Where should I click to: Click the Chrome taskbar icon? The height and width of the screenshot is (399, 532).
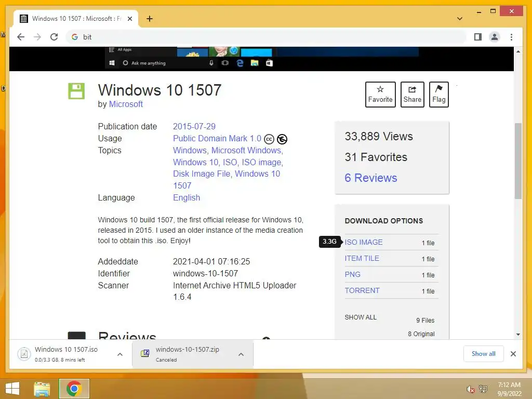click(x=74, y=389)
